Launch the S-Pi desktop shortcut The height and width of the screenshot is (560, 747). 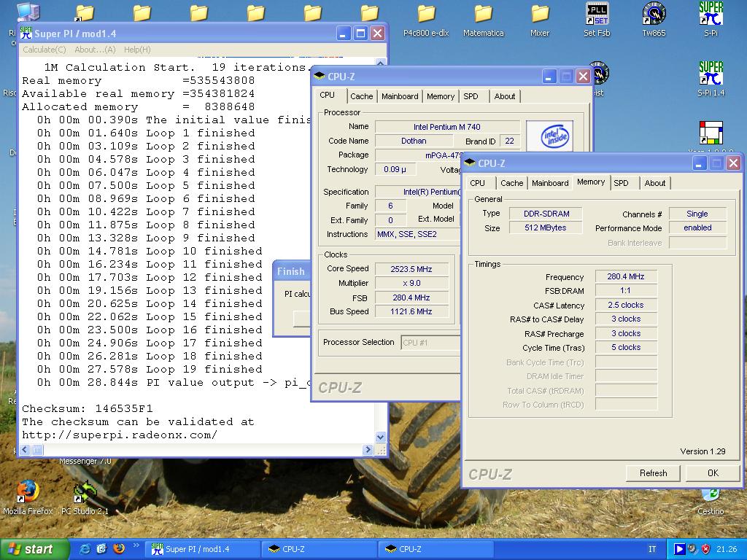point(711,19)
